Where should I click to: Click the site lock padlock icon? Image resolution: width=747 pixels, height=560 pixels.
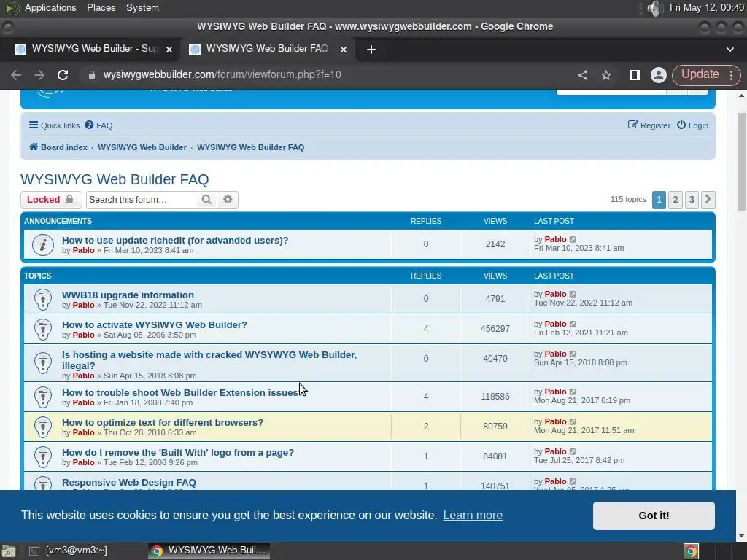91,75
